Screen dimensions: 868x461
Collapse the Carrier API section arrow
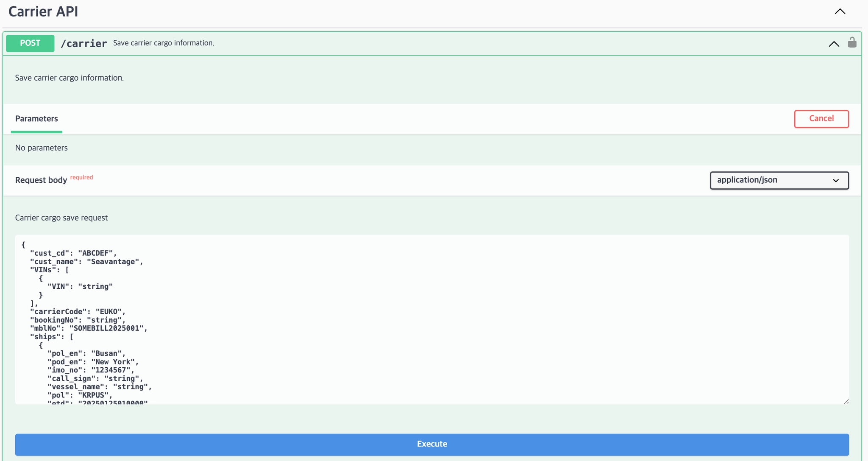(840, 11)
